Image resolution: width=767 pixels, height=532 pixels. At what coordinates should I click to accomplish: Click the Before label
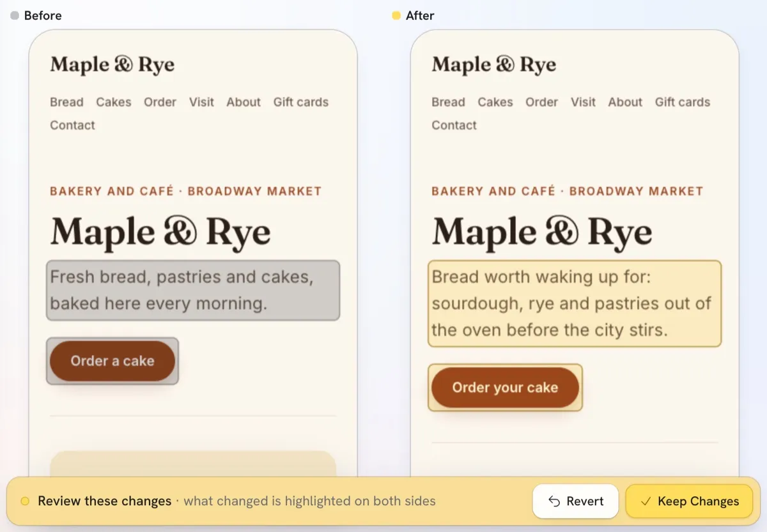43,15
